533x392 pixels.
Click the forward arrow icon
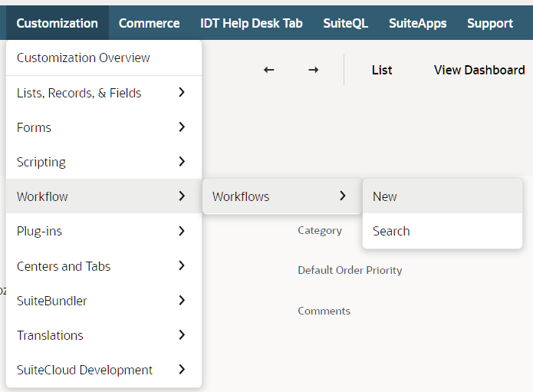pyautogui.click(x=313, y=70)
